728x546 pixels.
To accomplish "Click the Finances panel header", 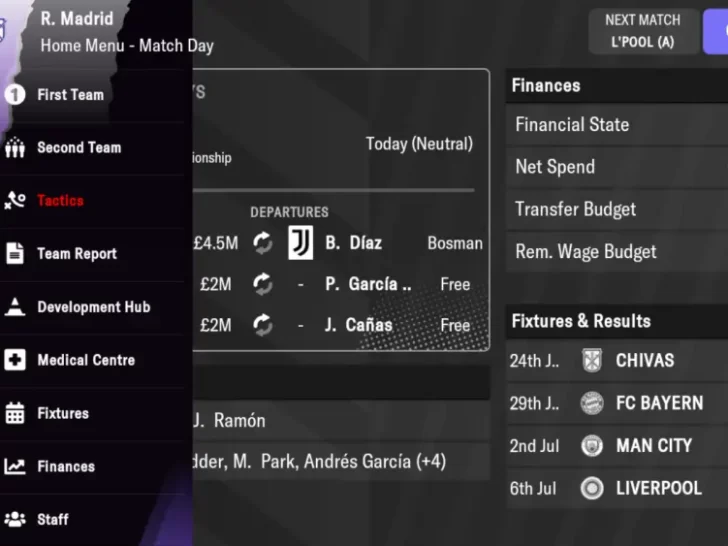I will (546, 86).
